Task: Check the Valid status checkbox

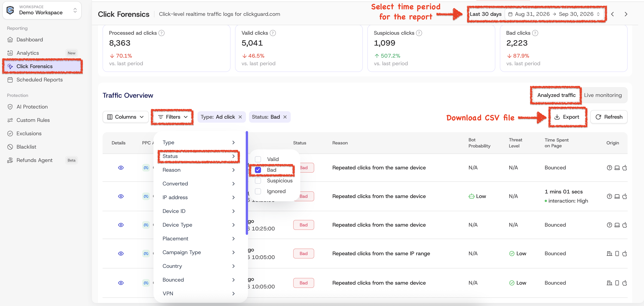Action: point(258,159)
